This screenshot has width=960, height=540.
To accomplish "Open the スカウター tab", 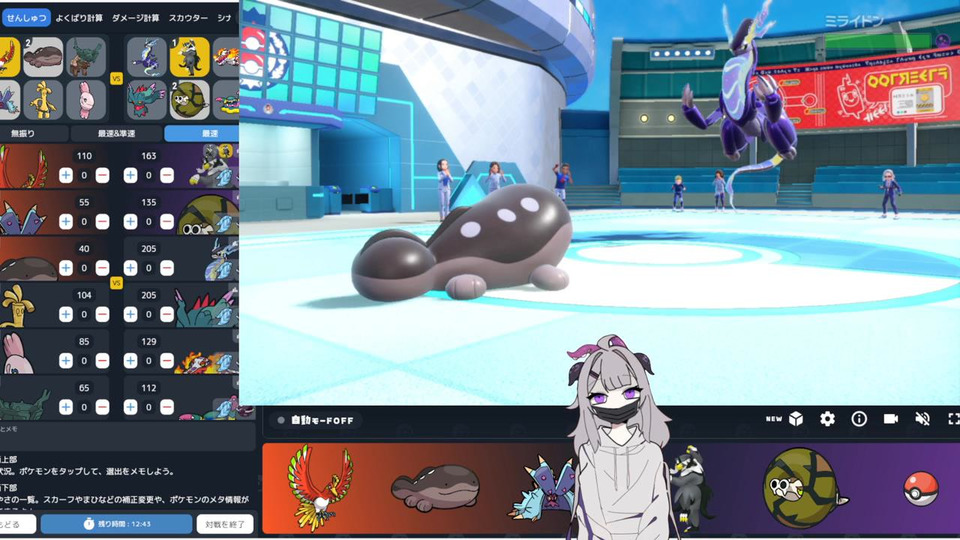I will click(x=188, y=18).
